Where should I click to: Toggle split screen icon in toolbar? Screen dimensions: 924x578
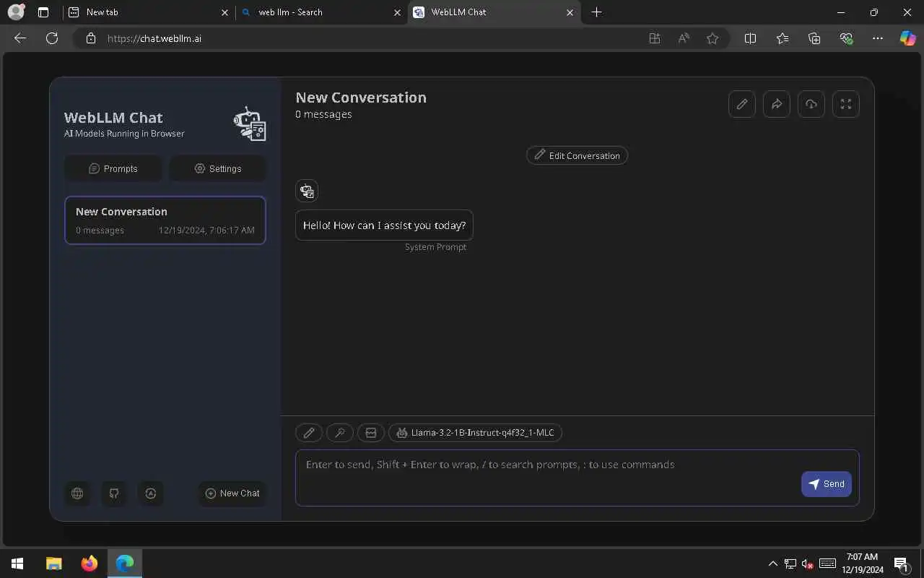750,38
